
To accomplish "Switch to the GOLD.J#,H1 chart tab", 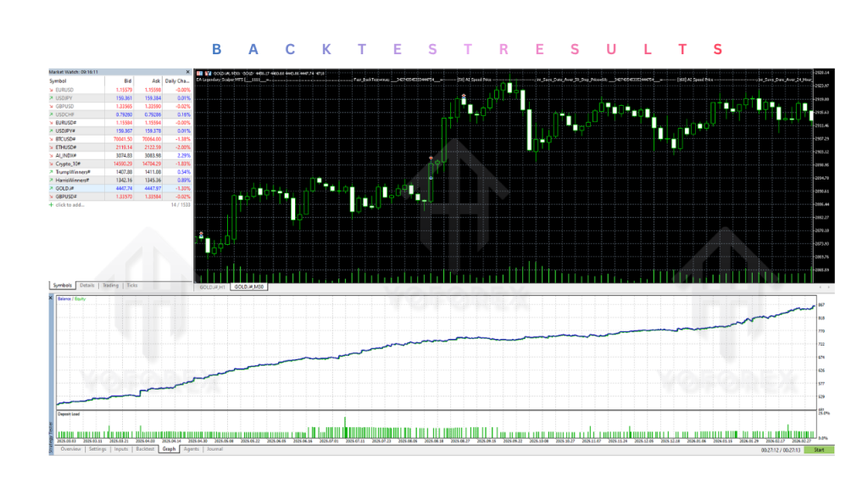I will (x=214, y=286).
